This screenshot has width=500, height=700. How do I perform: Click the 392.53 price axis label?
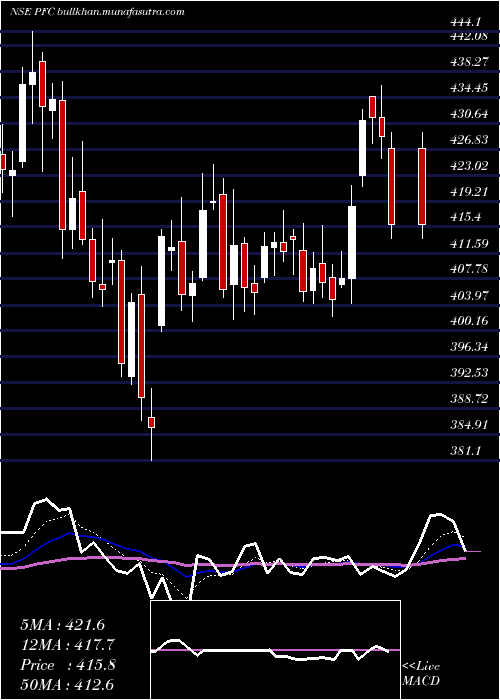pyautogui.click(x=469, y=373)
